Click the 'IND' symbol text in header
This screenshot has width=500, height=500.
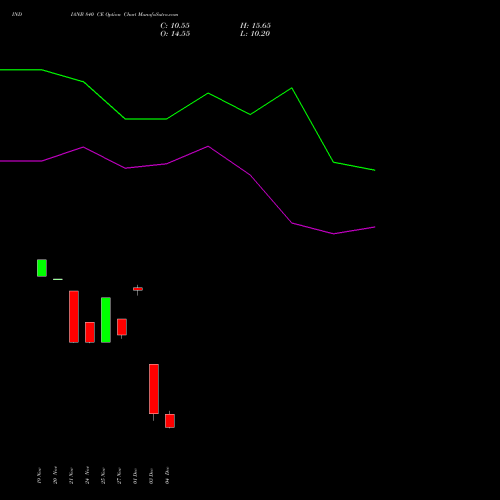(x=17, y=14)
